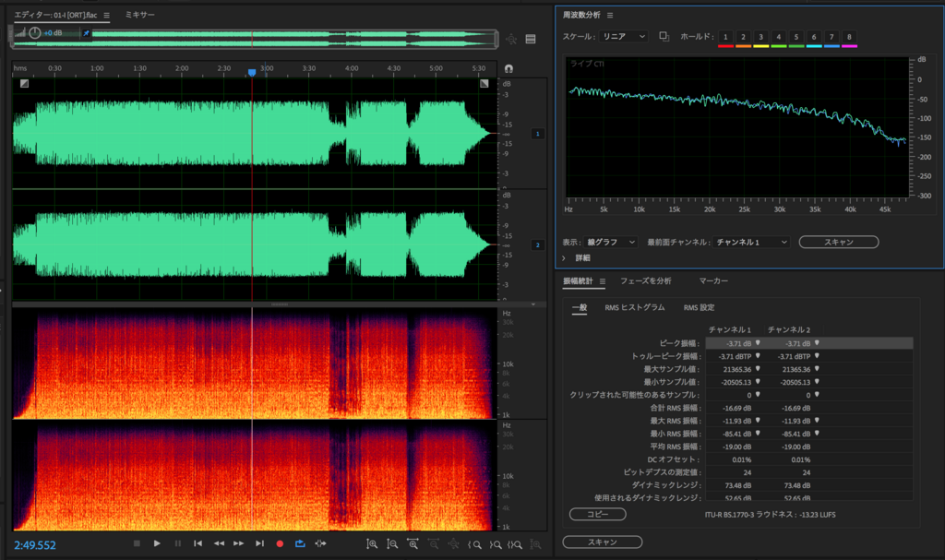
Task: Stop playback with the stop button
Action: (x=137, y=543)
